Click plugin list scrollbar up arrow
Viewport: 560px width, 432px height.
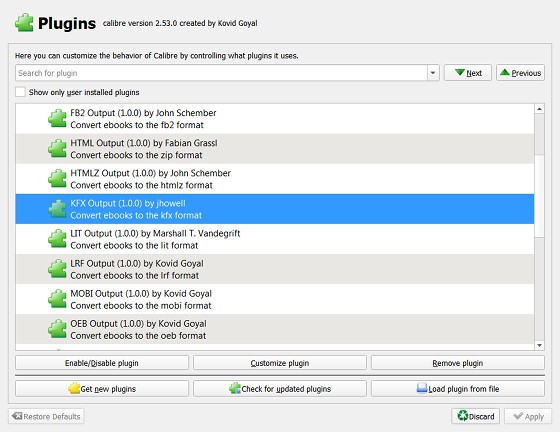tap(539, 109)
